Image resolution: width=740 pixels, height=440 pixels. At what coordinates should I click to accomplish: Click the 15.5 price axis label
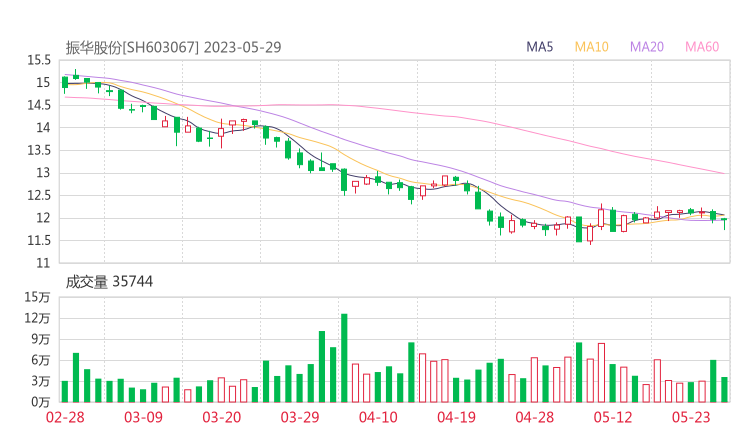(x=38, y=60)
